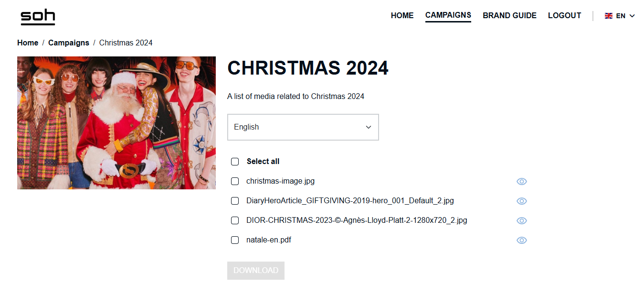Check the christmas-image.jpg checkbox

tap(235, 181)
